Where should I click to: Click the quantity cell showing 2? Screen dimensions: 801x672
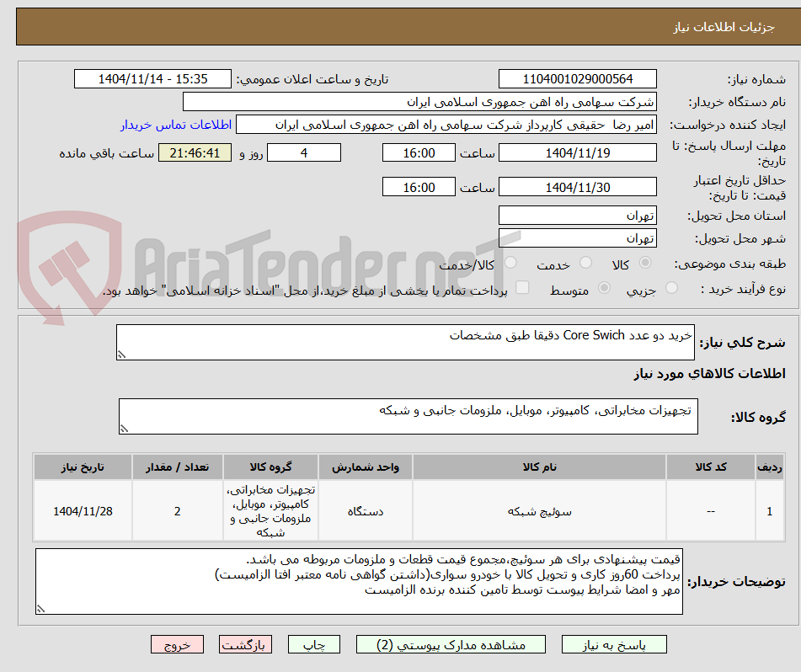177,511
